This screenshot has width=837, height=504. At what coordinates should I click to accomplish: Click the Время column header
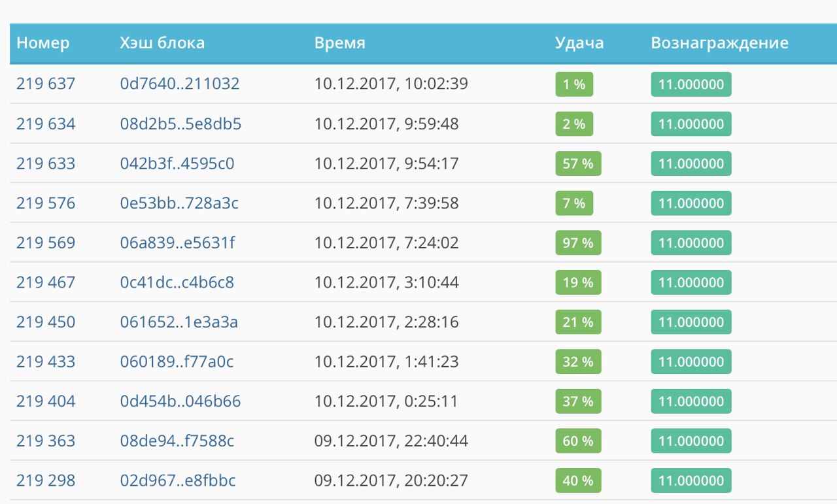[x=340, y=43]
